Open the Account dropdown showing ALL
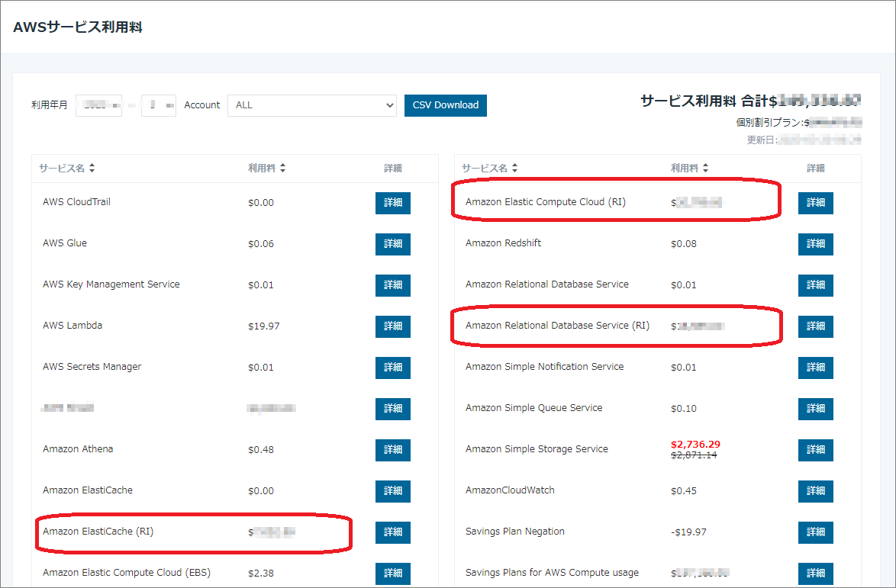Viewport: 896px width, 588px height. 311,105
